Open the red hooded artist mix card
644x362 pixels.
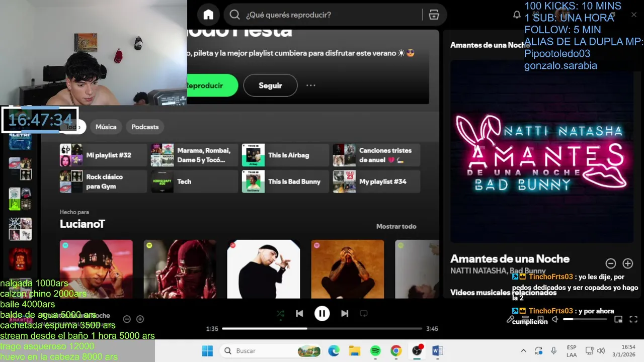point(180,269)
